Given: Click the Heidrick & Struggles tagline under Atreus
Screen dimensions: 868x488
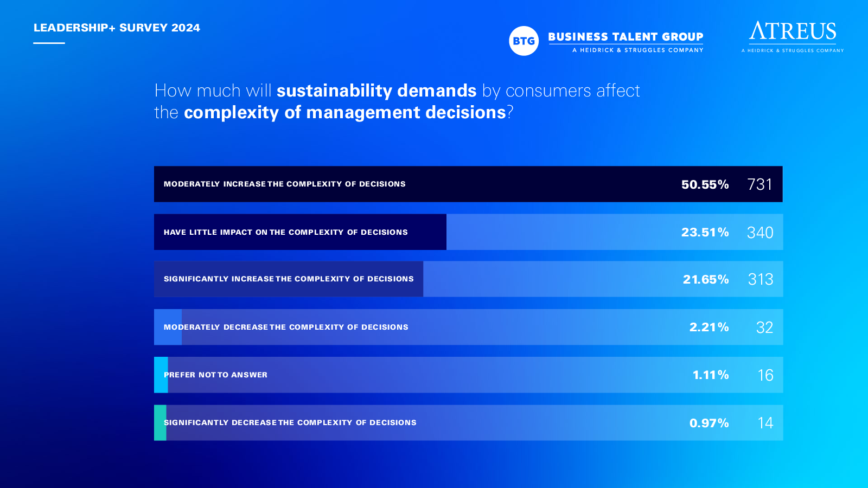Looking at the screenshot, I should [x=793, y=50].
